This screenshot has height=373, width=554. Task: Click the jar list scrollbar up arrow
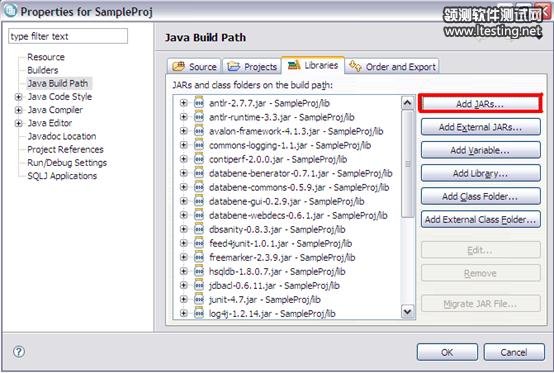(x=407, y=103)
